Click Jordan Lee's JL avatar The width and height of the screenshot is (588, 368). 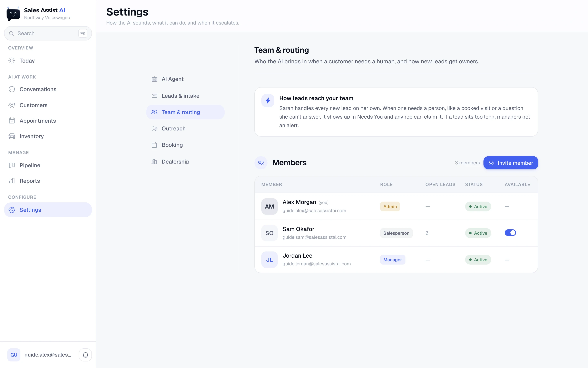tap(269, 260)
